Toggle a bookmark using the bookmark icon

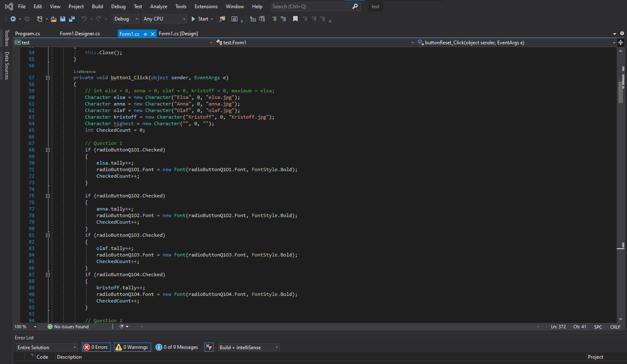coord(295,19)
